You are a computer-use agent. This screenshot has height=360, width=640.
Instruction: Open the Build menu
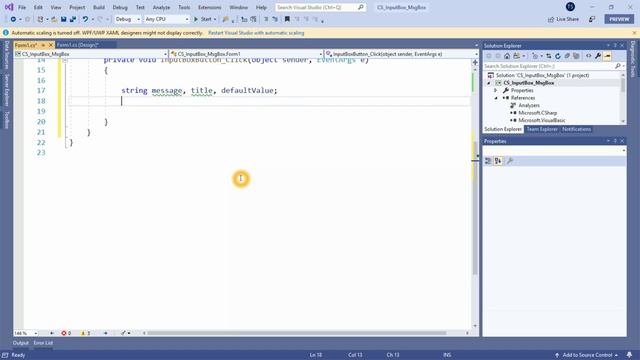point(99,7)
